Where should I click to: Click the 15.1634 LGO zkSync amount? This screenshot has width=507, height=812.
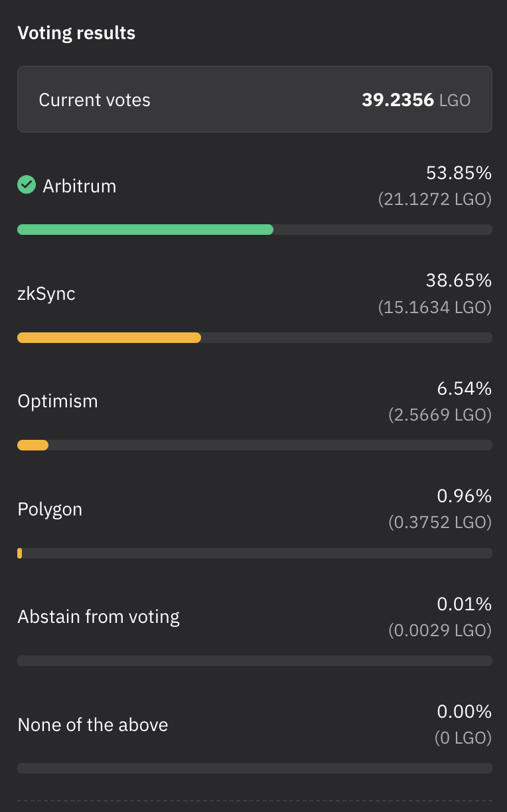[x=435, y=307]
